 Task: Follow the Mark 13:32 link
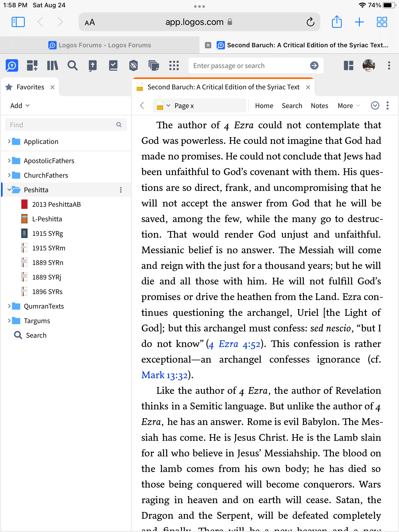point(164,375)
